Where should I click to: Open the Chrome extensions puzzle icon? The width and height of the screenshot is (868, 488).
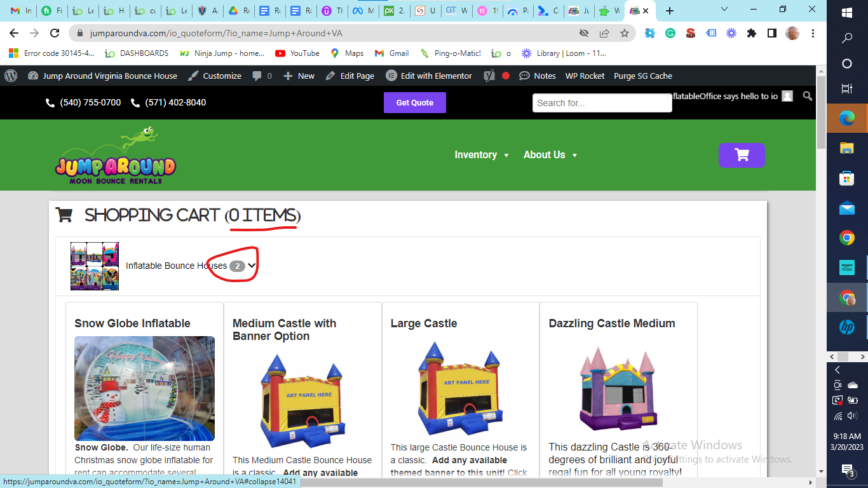coord(752,33)
